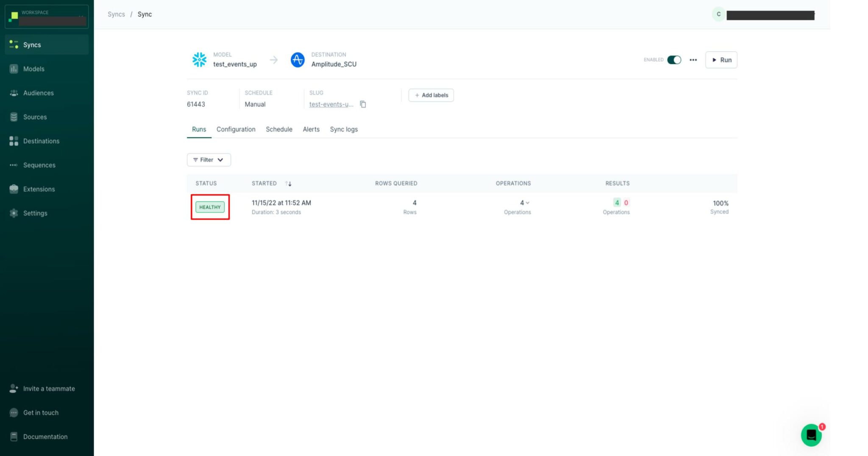This screenshot has height=456, width=868.
Task: Click the Models sidebar icon
Action: pos(14,69)
